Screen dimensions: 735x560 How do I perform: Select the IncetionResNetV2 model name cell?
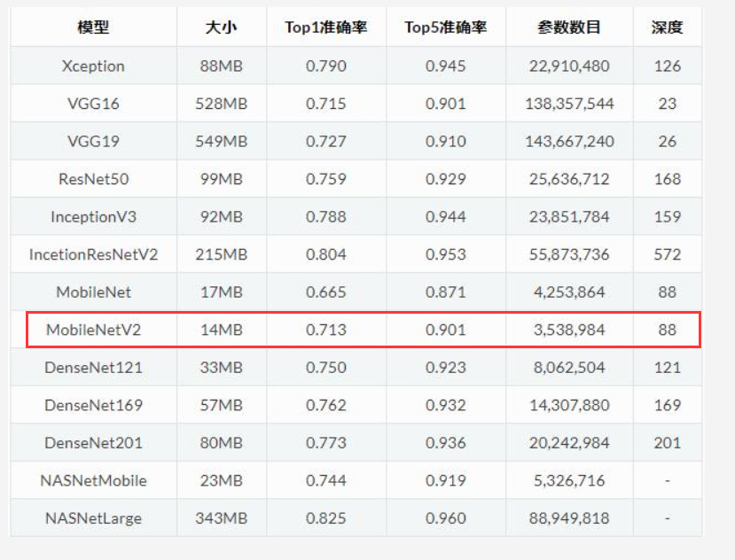click(93, 254)
